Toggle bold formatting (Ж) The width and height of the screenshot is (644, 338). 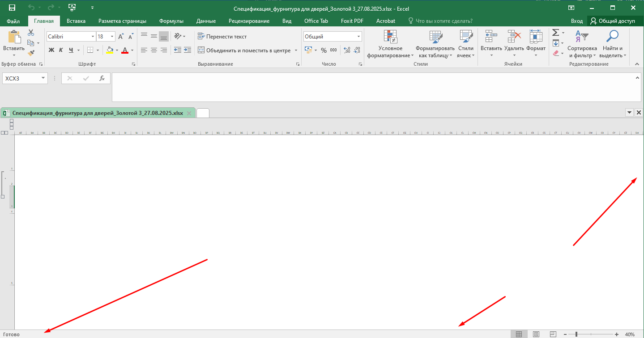51,50
